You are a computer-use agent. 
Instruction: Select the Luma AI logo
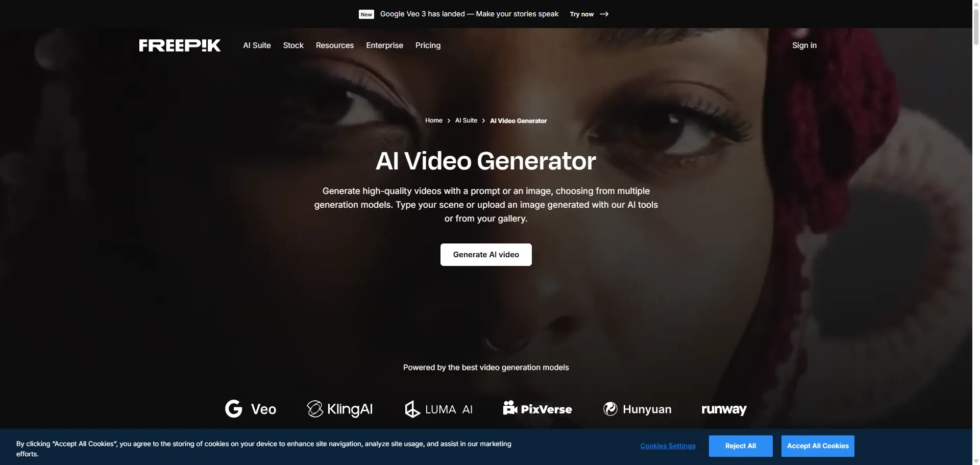pyautogui.click(x=438, y=408)
